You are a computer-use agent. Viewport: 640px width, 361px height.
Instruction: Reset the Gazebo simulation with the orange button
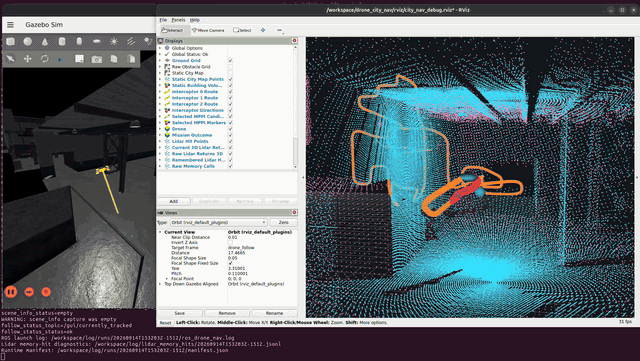pos(46,292)
